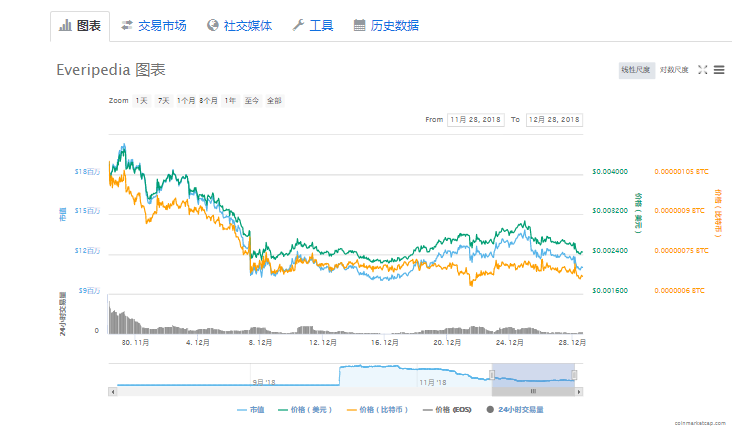Click the highlighted navigator selection window
The width and height of the screenshot is (751, 442).
click(533, 375)
